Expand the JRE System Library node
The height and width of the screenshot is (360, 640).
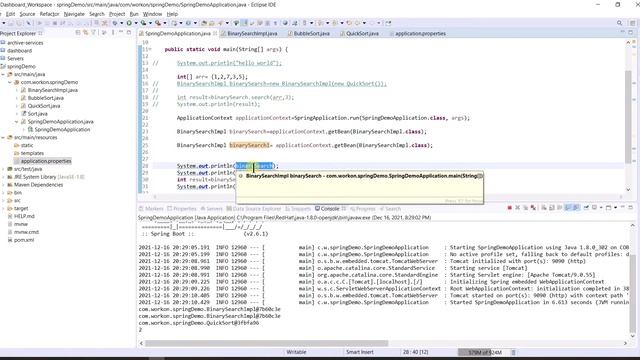[3, 177]
